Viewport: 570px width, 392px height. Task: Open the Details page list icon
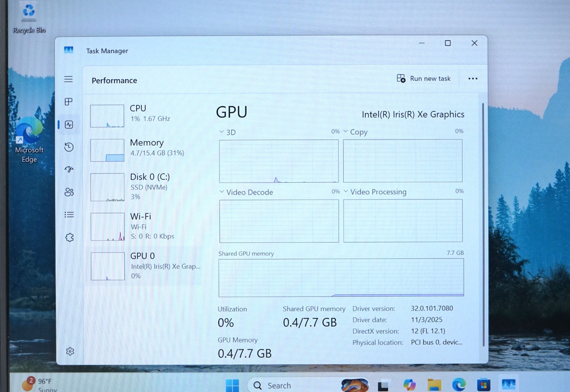pos(69,215)
